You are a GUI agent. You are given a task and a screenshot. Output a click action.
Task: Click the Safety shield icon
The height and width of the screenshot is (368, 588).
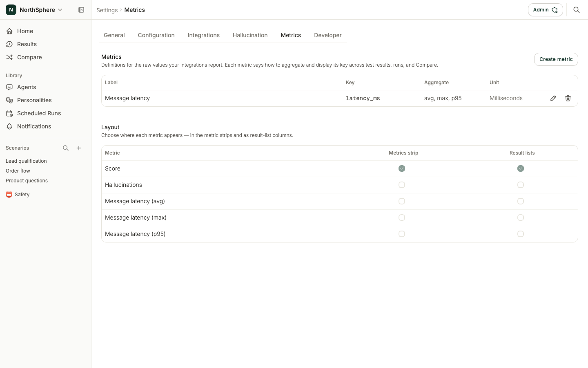pos(9,195)
